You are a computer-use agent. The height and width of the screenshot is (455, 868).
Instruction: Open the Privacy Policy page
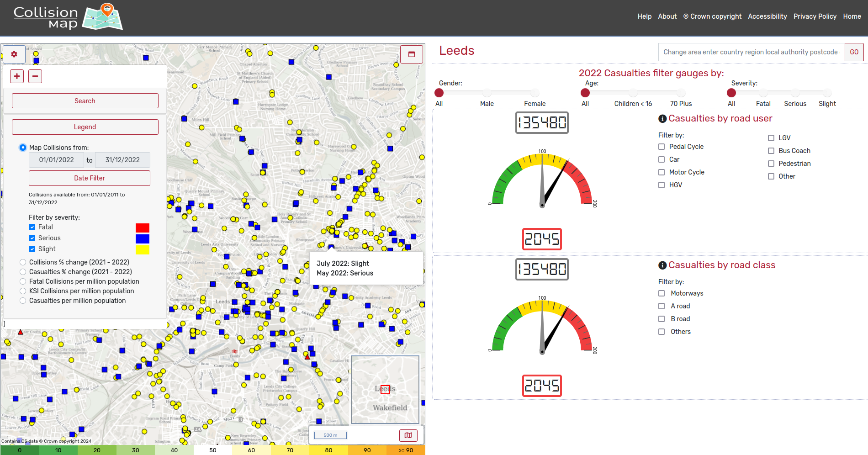point(815,16)
